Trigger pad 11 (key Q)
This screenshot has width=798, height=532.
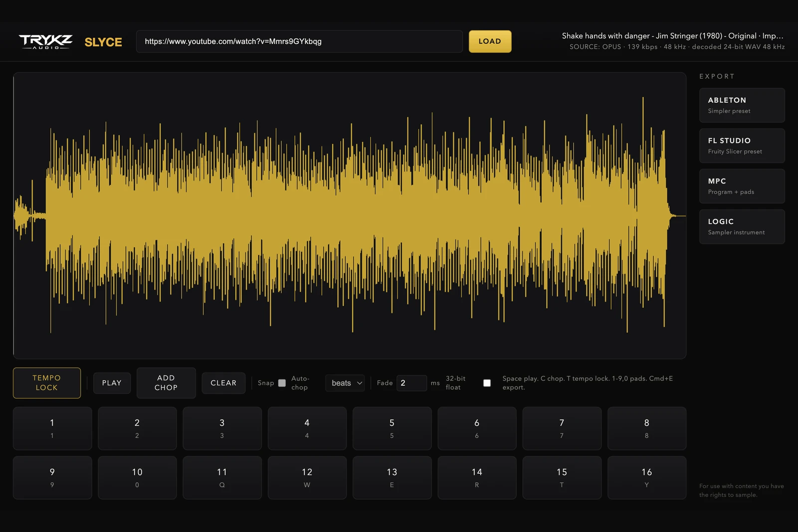pyautogui.click(x=222, y=478)
